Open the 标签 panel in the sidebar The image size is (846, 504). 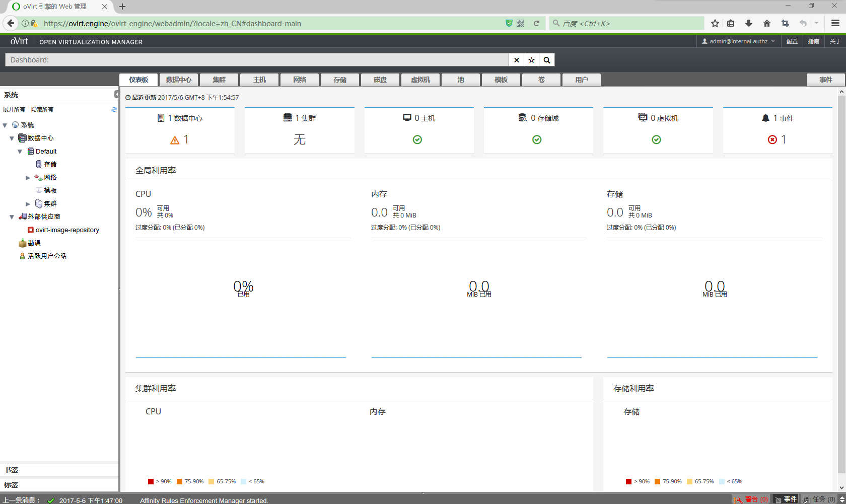[x=59, y=485]
